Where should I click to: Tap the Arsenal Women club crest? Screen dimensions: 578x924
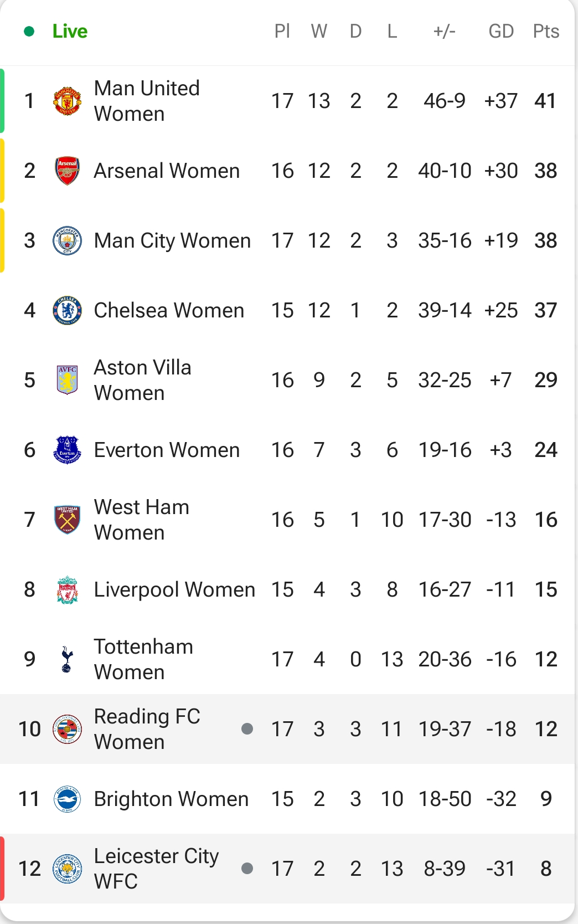(67, 171)
